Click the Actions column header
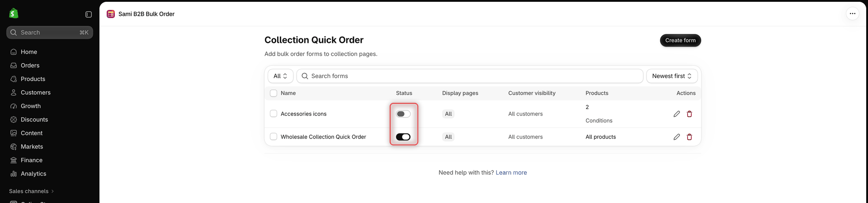 point(686,93)
